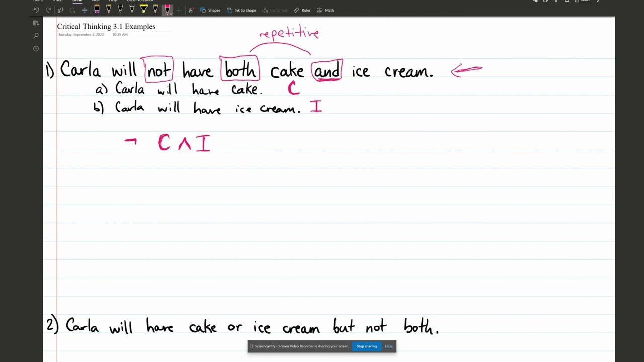Image resolution: width=644 pixels, height=362 pixels.
Task: Edit the page title 'Critical Thinking 3.1 Examples'
Action: click(x=106, y=27)
